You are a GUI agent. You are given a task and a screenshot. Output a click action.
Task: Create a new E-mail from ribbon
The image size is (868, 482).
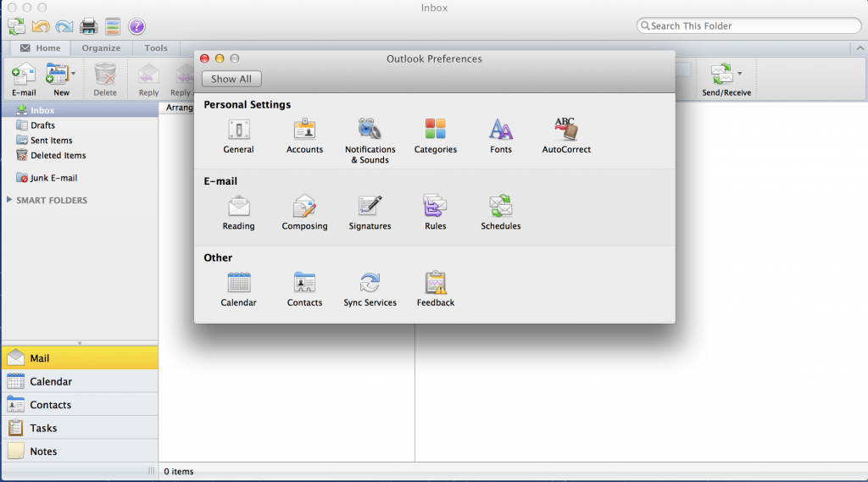tap(24, 80)
